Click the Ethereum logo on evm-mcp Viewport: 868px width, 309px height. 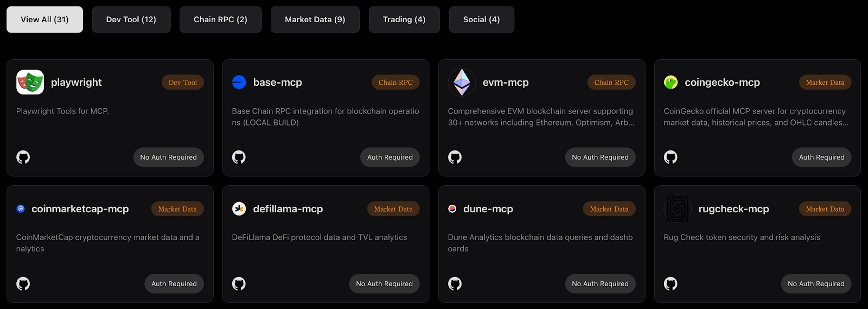[462, 83]
